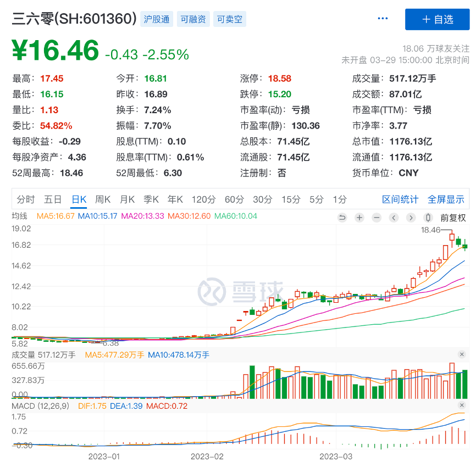Click the DIF:1.75 indicator value

[92, 406]
